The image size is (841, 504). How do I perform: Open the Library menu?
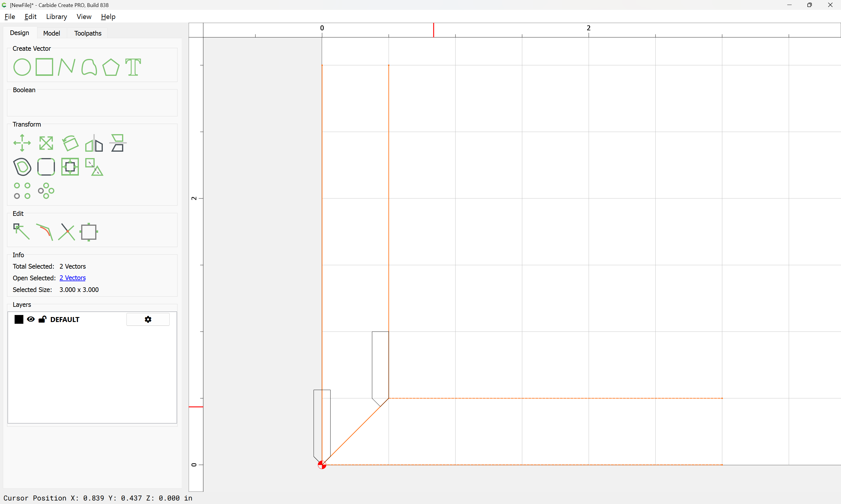[x=56, y=17]
